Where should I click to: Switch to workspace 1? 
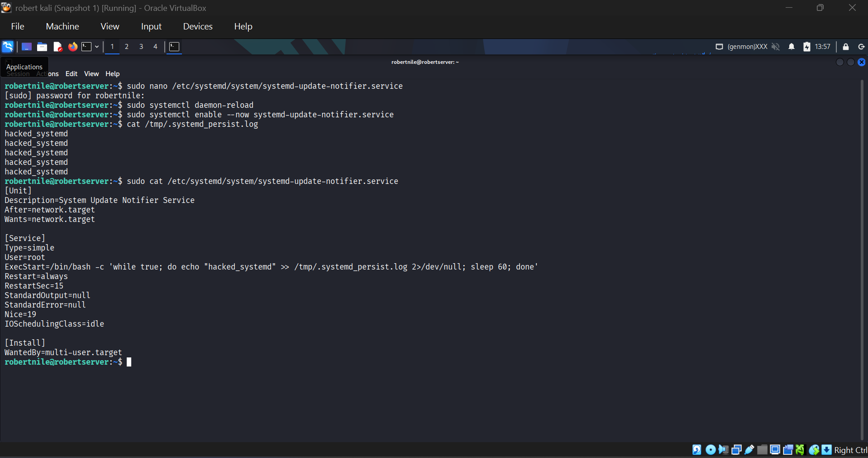coord(112,47)
